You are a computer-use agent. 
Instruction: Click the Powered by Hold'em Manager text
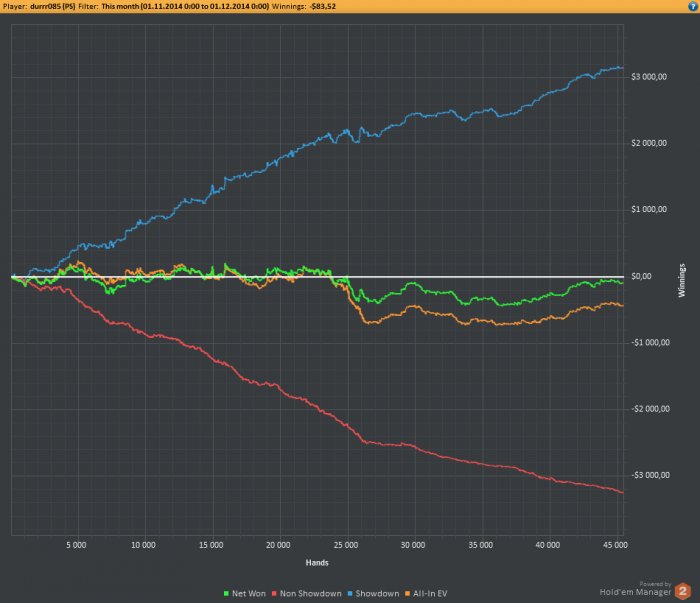click(636, 589)
